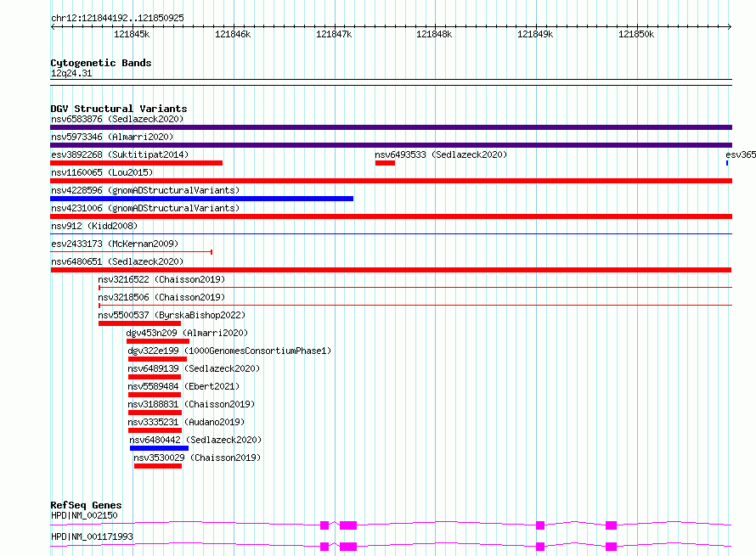Click the thin red line under nsv3216522
The width and height of the screenshot is (756, 556).
415,288
